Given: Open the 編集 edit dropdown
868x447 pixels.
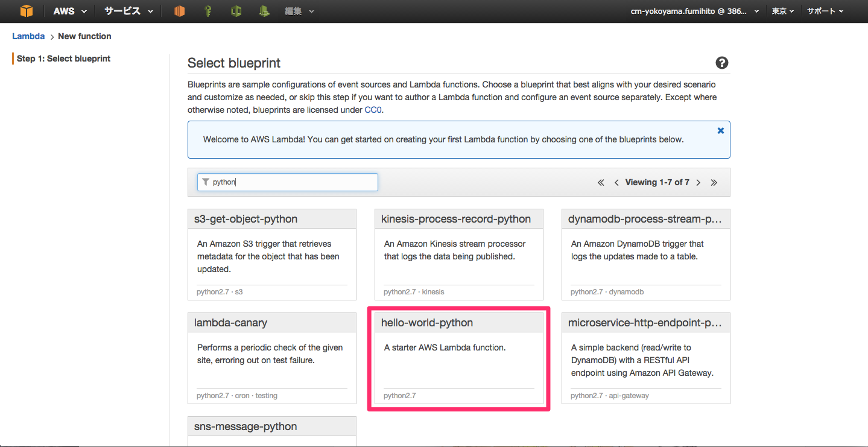Looking at the screenshot, I should [x=300, y=11].
